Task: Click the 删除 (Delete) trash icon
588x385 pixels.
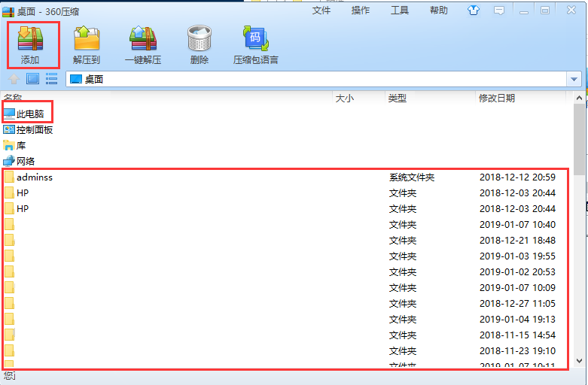Action: pos(200,44)
